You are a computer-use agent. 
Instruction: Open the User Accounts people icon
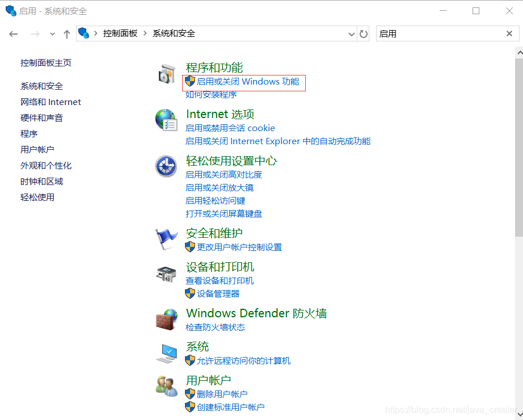pos(166,386)
